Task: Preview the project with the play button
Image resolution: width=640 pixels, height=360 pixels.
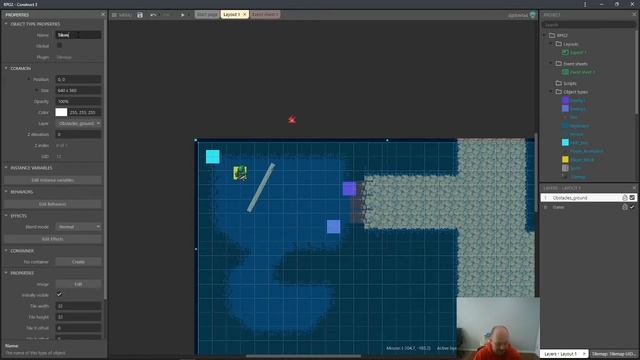Action: [x=182, y=15]
